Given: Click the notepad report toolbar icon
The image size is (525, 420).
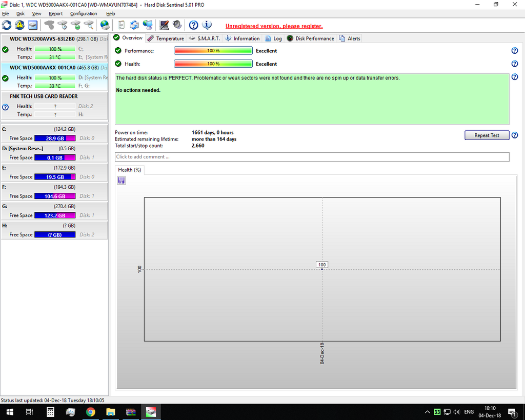Looking at the screenshot, I should tap(121, 25).
